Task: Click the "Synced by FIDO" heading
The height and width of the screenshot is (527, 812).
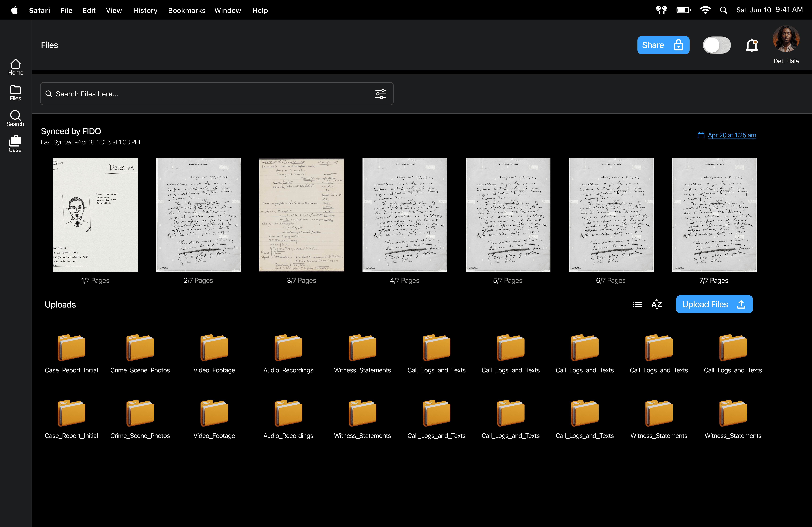Action: pos(71,131)
